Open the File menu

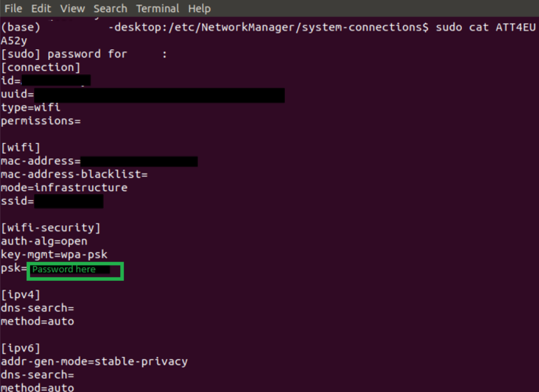13,8
